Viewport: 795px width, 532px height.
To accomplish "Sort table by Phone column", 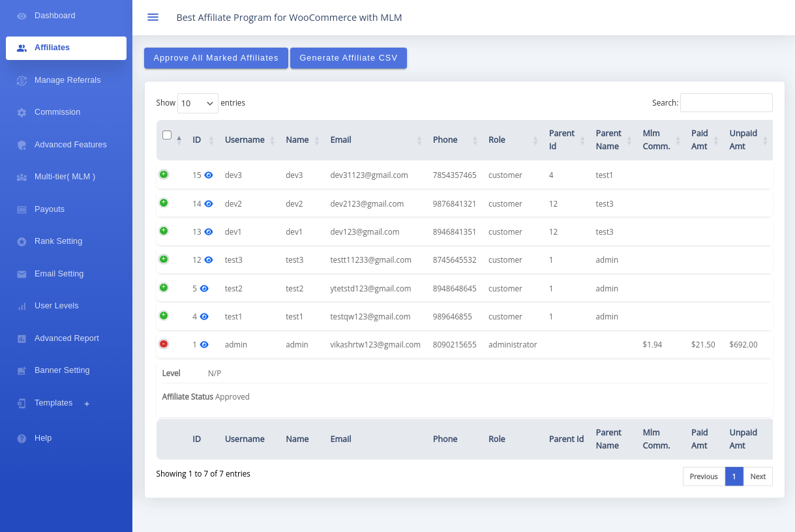I will tap(455, 140).
